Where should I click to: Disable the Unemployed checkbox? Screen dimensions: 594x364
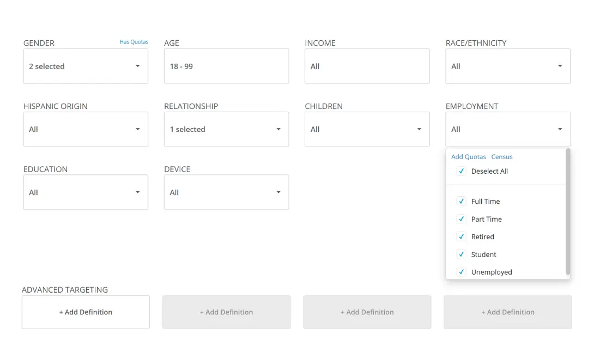461,272
